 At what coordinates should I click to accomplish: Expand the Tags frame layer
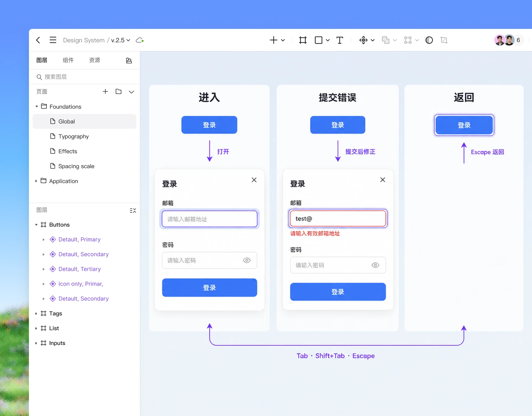36,313
